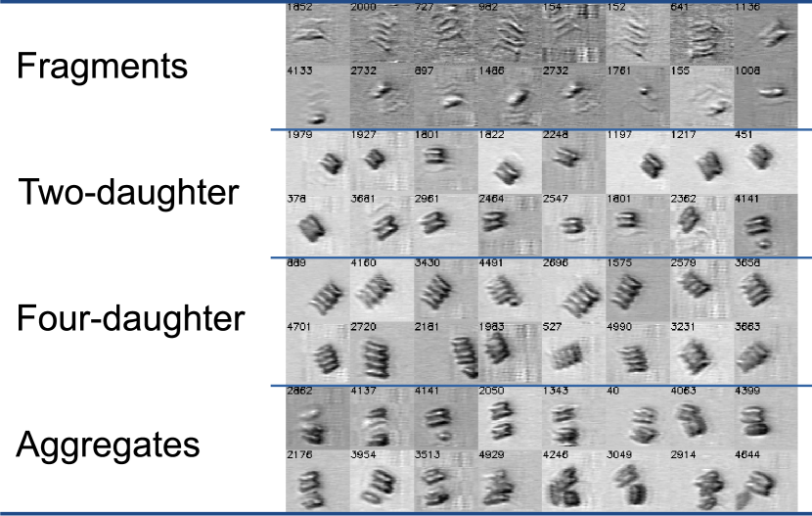Select aggregate thumbnail numbered 2862
Viewport: 812px width, 516px height.
(x=318, y=417)
